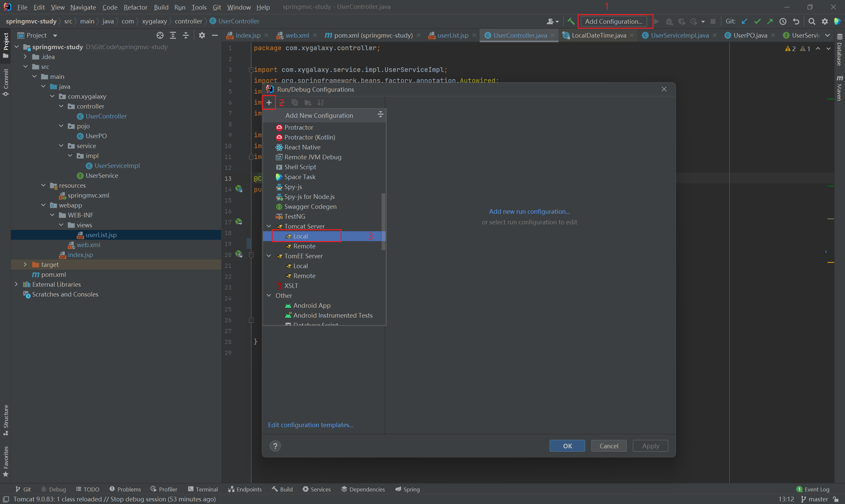Open the Project view dropdown
This screenshot has width=845, height=504.
tap(55, 35)
